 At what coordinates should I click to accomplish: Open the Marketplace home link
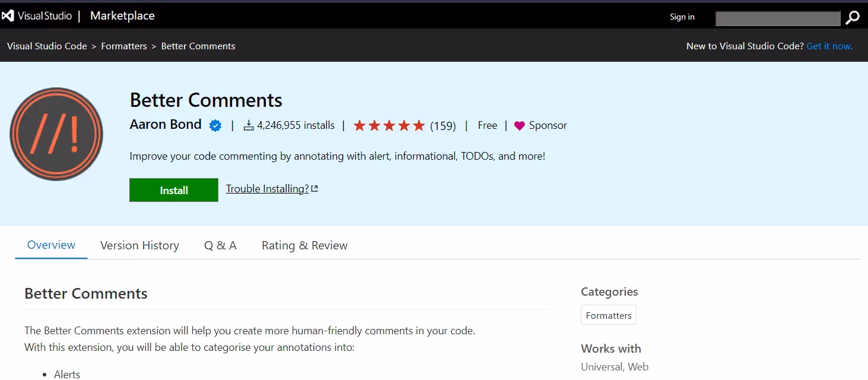pos(122,16)
